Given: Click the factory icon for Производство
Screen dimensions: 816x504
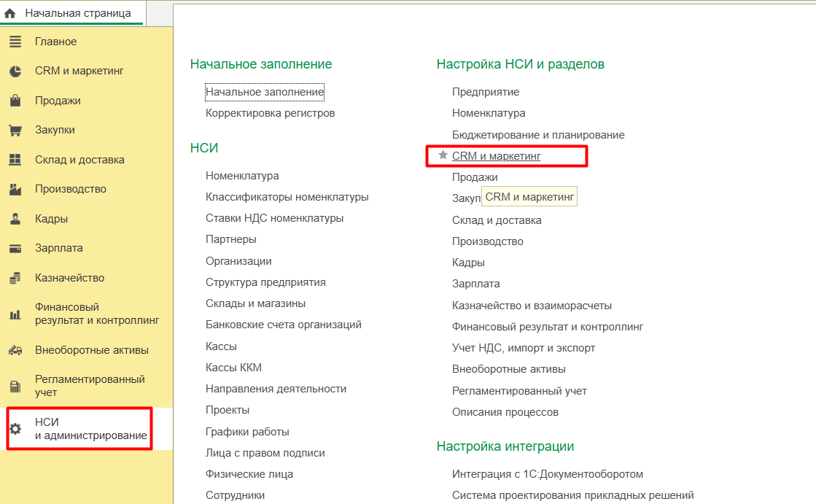Looking at the screenshot, I should tap(15, 189).
